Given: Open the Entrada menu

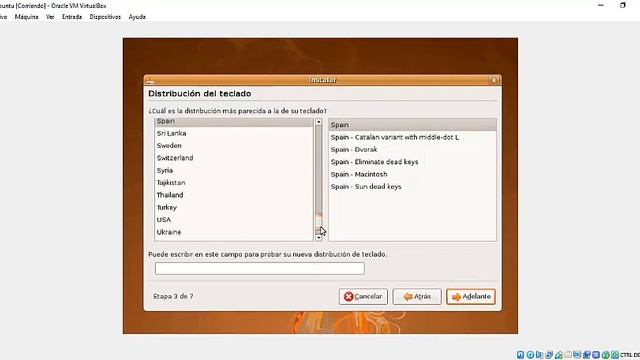Looking at the screenshot, I should [x=72, y=17].
